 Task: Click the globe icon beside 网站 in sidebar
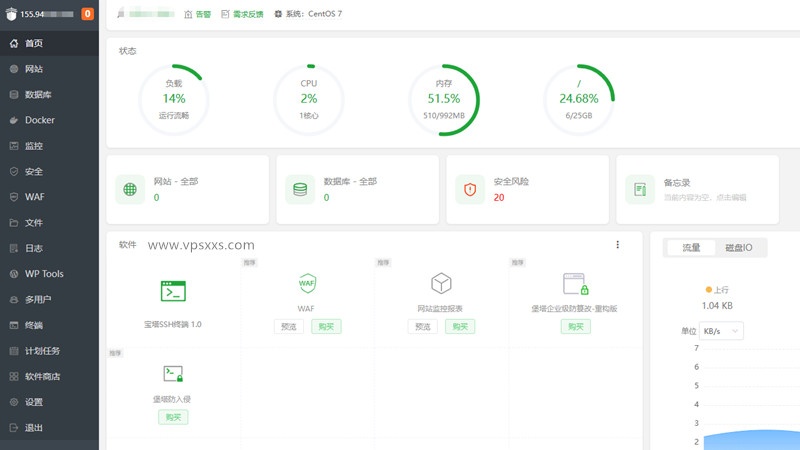pyautogui.click(x=14, y=69)
